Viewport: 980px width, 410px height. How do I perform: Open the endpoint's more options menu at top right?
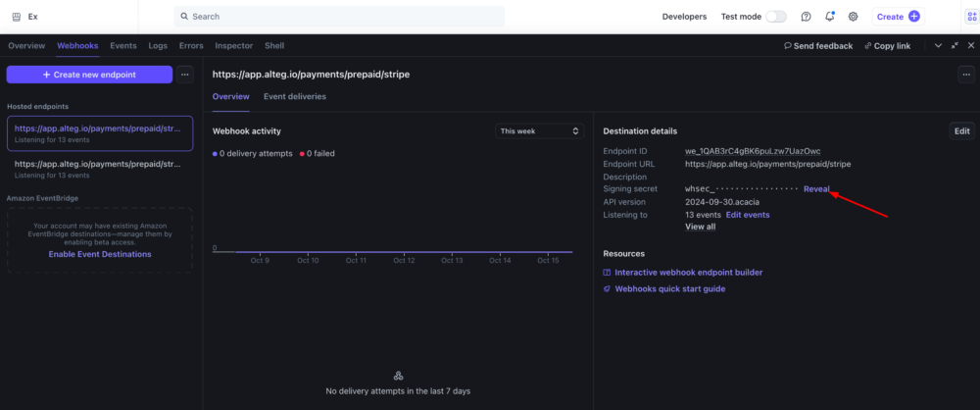[x=965, y=75]
